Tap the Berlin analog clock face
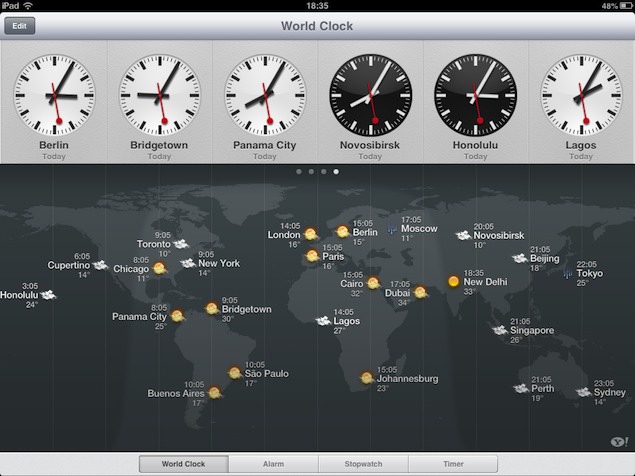The image size is (635, 476). pyautogui.click(x=54, y=95)
